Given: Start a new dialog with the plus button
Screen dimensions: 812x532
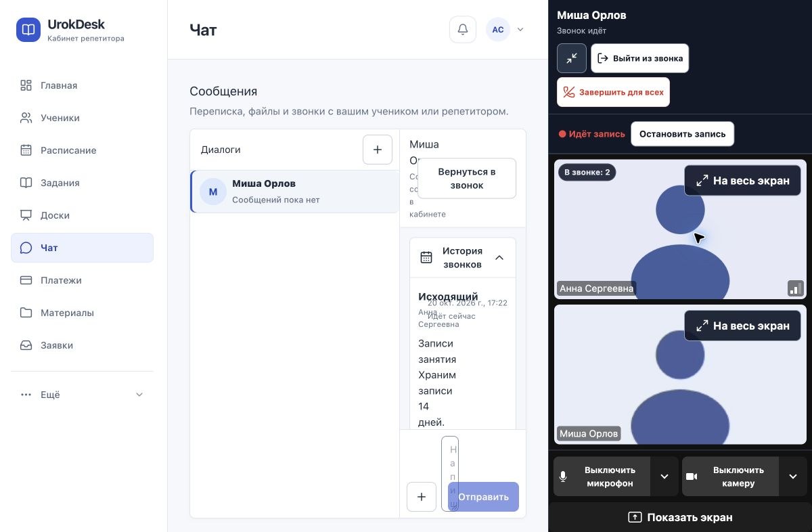Looking at the screenshot, I should click(378, 150).
